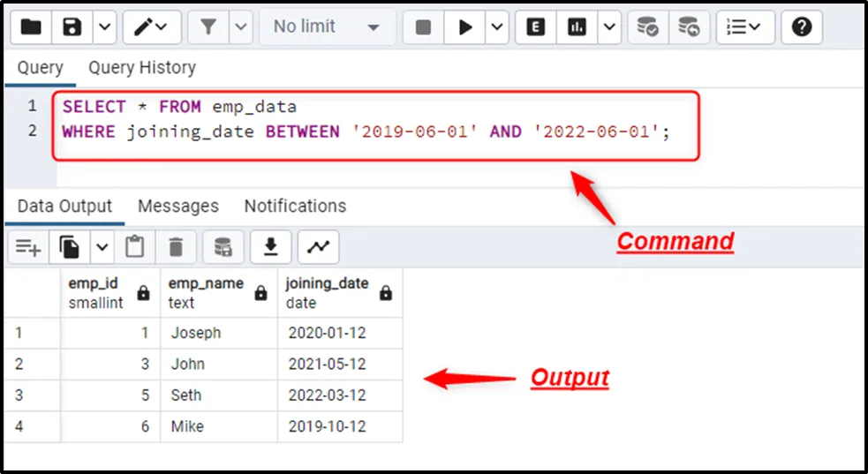The height and width of the screenshot is (474, 868).
Task: Click the Delete row trash icon
Action: (176, 247)
